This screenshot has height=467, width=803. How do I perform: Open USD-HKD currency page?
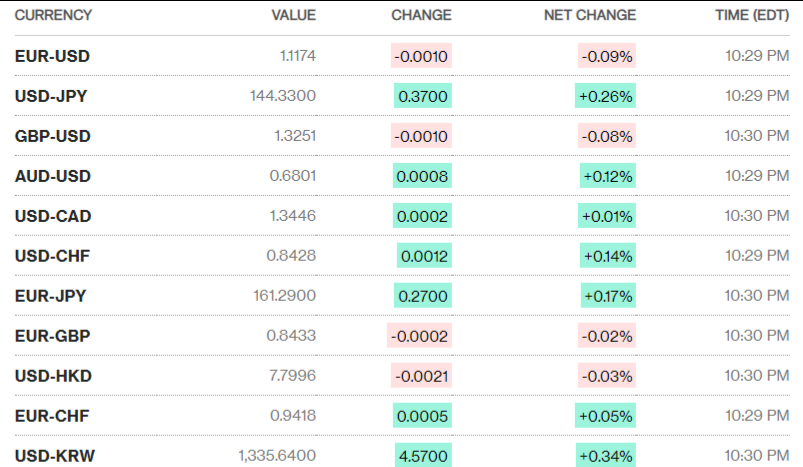[52, 376]
